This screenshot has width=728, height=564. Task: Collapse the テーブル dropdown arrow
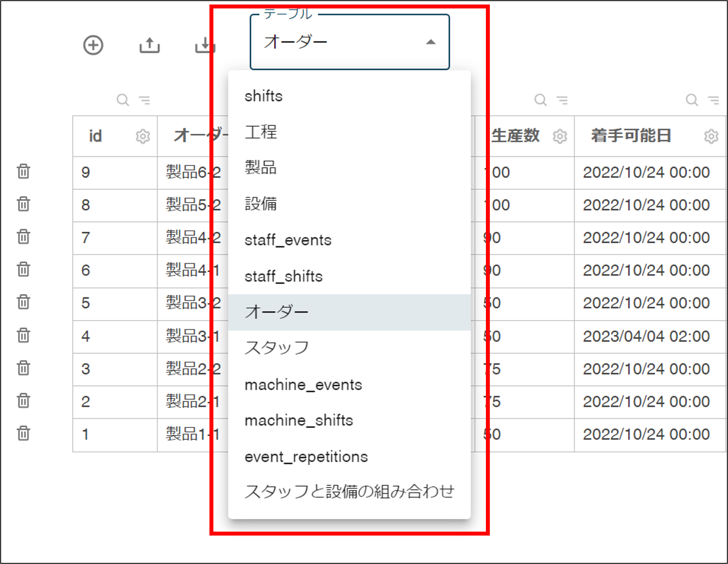click(431, 42)
